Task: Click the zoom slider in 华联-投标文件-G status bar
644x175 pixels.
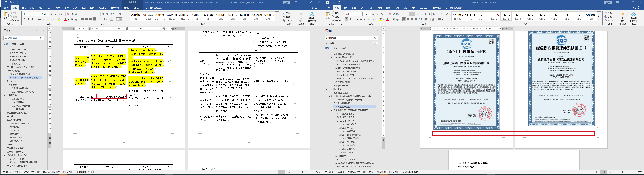Action: click(x=625, y=172)
